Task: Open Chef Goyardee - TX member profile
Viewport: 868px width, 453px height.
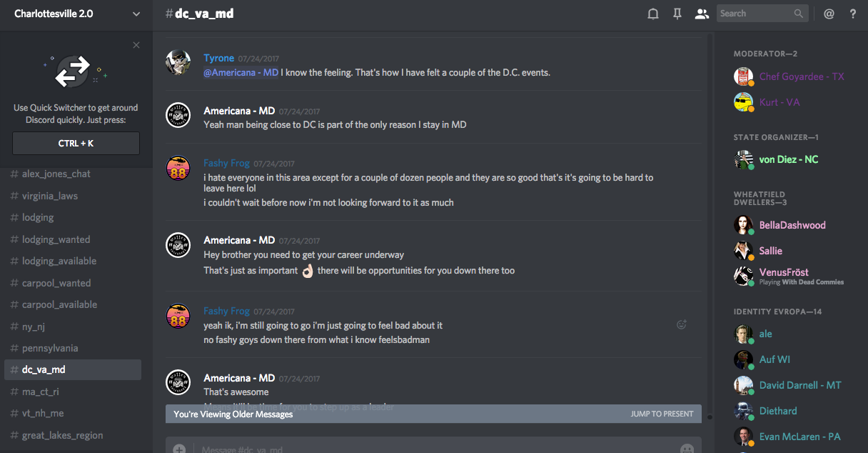Action: pos(801,76)
